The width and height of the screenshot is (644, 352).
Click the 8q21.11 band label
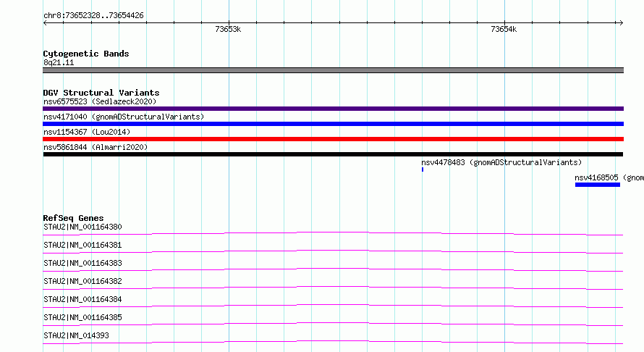[59, 62]
